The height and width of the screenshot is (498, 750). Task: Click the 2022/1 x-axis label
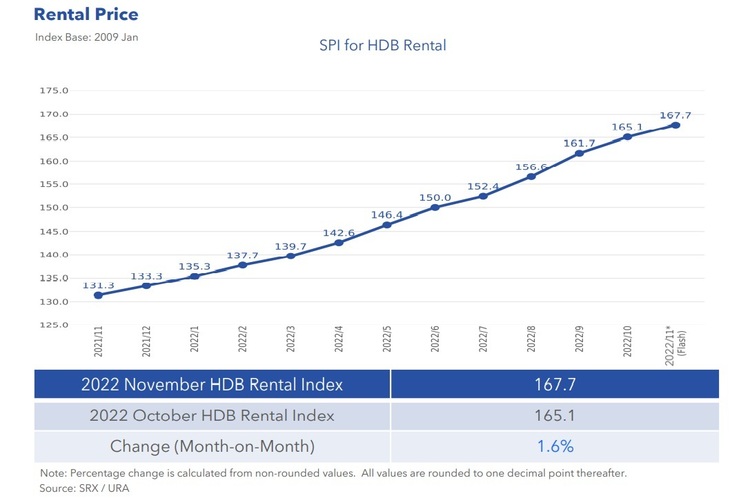pos(195,339)
